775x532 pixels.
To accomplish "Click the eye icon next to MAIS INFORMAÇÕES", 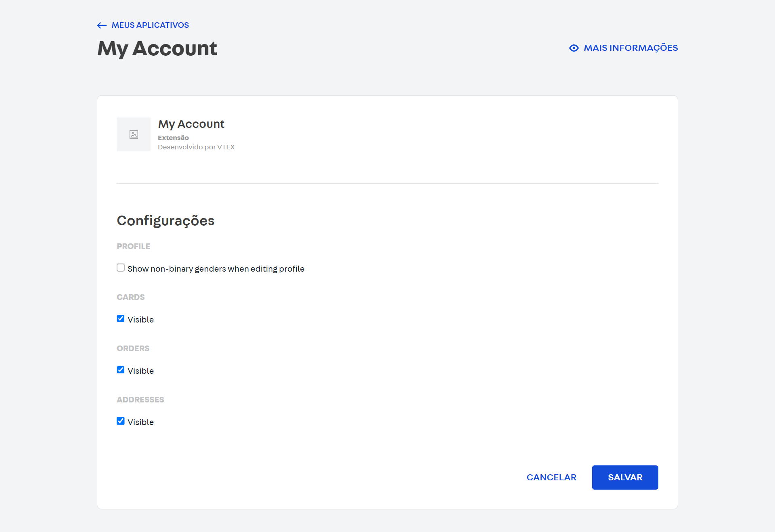I will point(574,48).
